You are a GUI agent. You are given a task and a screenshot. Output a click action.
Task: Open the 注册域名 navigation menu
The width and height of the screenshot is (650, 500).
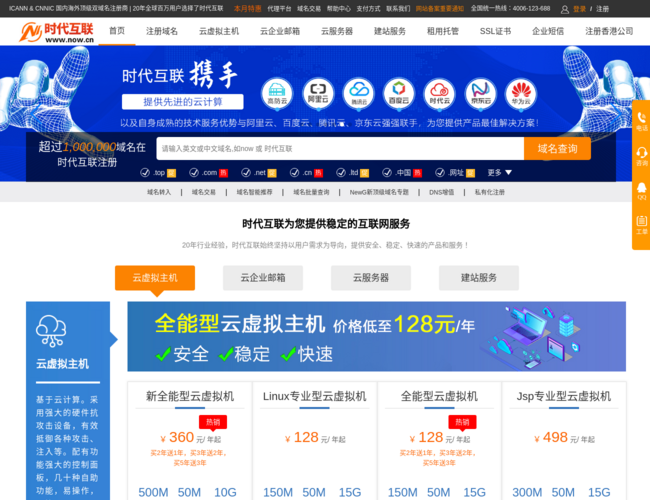[x=162, y=31]
